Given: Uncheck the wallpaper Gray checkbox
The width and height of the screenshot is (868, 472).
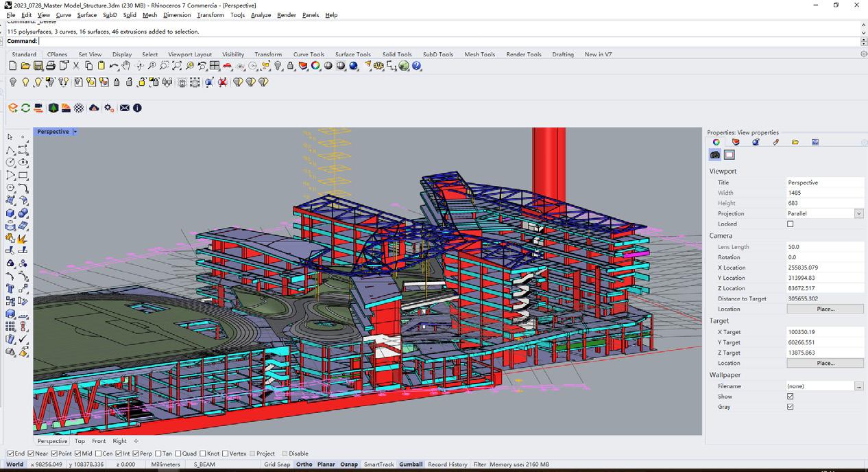Looking at the screenshot, I should (x=791, y=407).
